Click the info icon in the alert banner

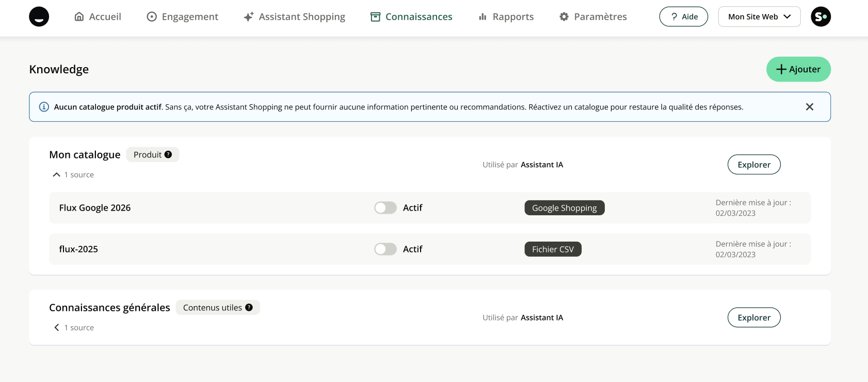(x=44, y=107)
